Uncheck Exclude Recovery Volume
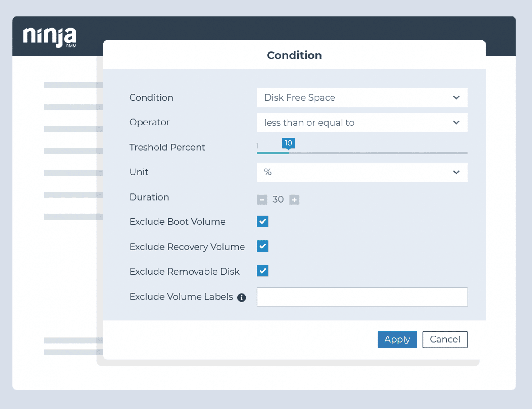Image resolution: width=532 pixels, height=409 pixels. pos(262,246)
